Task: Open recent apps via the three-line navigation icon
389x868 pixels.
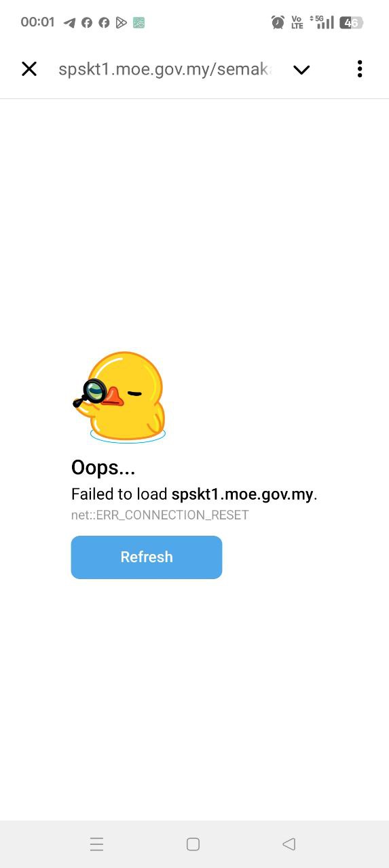Action: pyautogui.click(x=96, y=844)
